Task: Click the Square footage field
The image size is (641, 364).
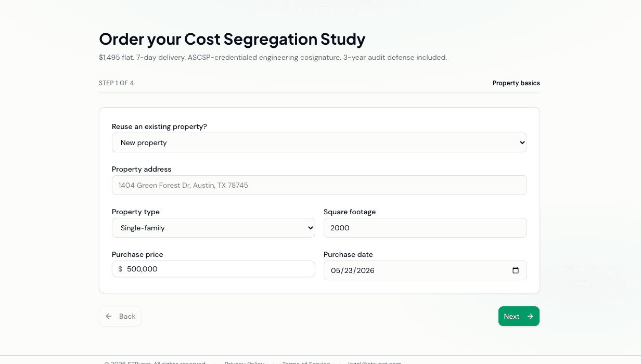Action: coord(425,228)
